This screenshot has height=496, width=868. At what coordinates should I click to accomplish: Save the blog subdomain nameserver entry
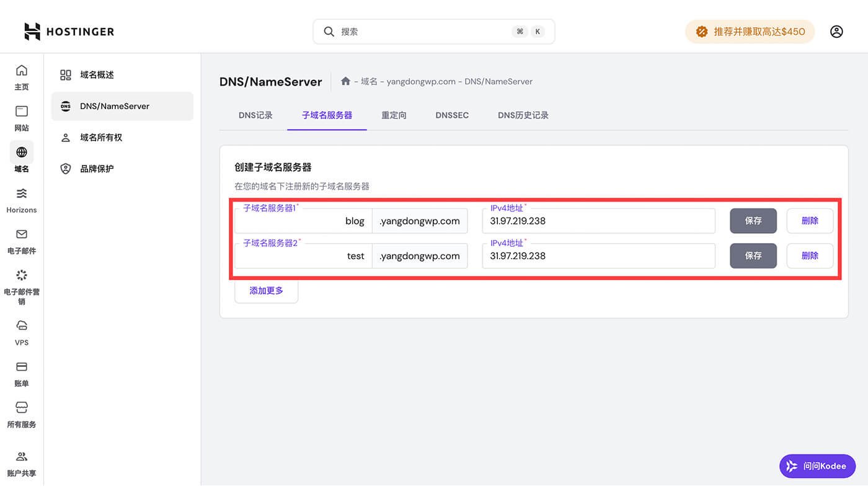pos(753,220)
